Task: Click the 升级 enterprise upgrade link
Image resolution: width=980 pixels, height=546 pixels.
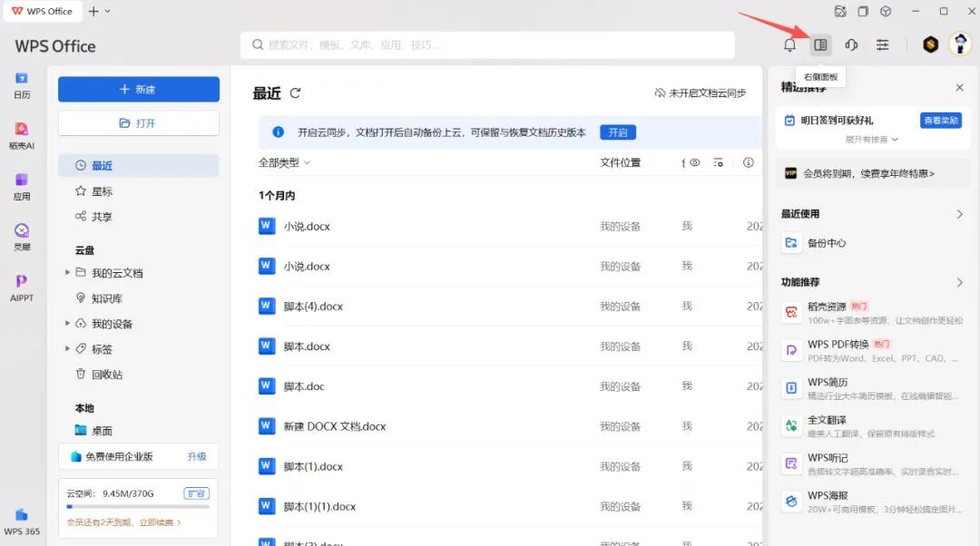Action: (197, 457)
